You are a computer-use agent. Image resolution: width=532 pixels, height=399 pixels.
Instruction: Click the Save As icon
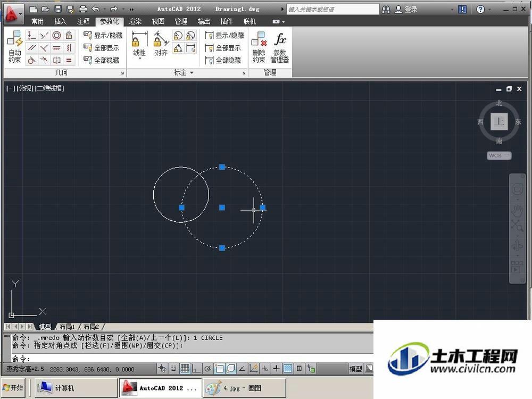(70, 9)
